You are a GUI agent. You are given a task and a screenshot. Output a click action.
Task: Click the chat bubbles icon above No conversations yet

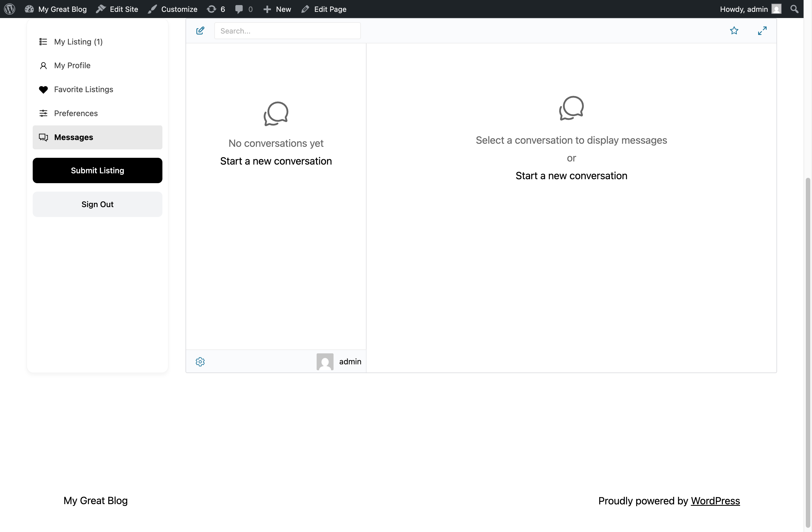click(276, 114)
